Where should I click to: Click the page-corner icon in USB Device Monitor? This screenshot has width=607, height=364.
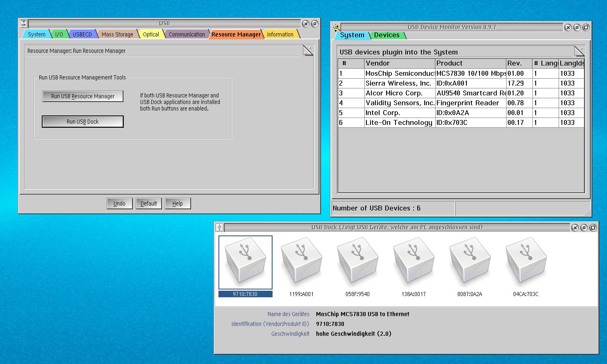point(579,51)
